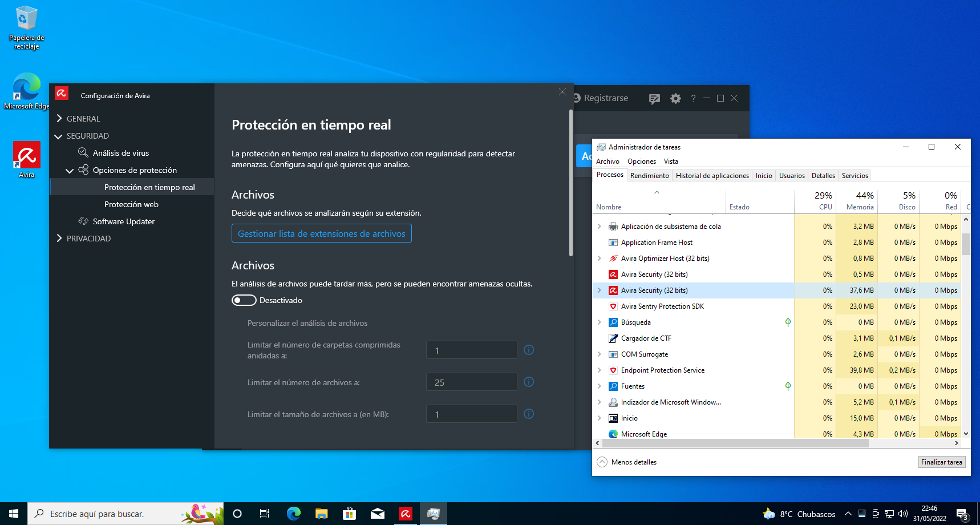980x525 pixels.
Task: Expand Avira Optimizer Host process group
Action: (599, 259)
